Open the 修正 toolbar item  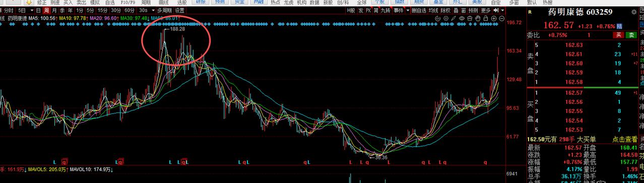pyautogui.click(x=41, y=2)
